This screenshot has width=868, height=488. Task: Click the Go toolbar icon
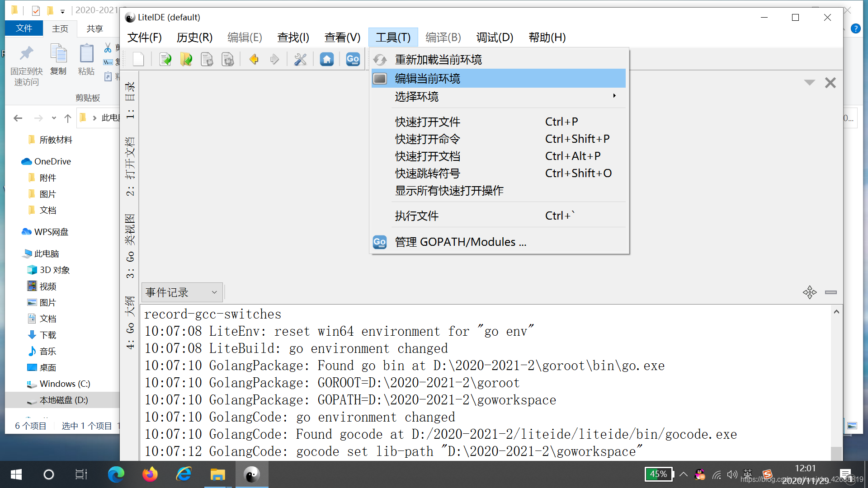pos(353,59)
